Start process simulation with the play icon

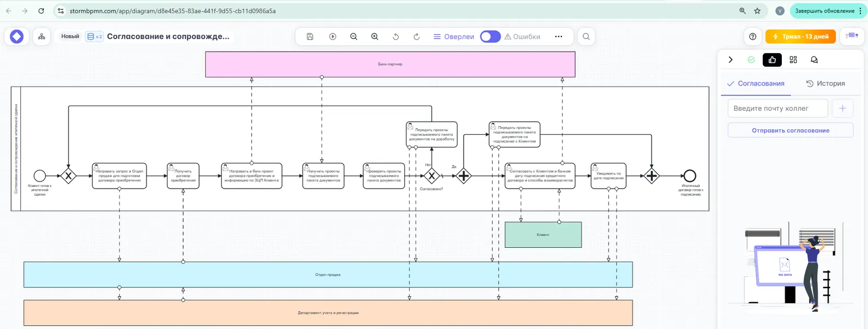[332, 37]
